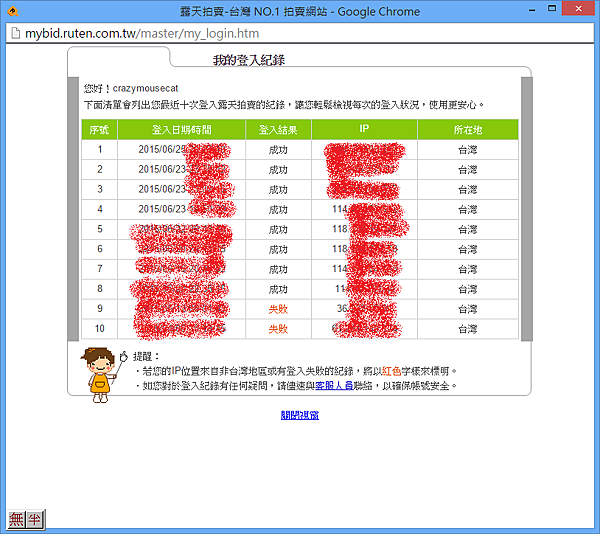Click the 失敗 result in row 10
600x534 pixels.
[x=278, y=329]
